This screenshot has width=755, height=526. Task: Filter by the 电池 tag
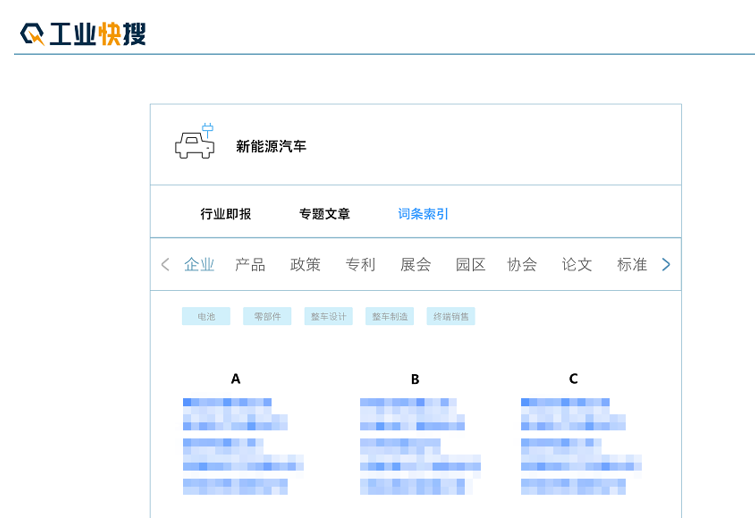coord(206,316)
